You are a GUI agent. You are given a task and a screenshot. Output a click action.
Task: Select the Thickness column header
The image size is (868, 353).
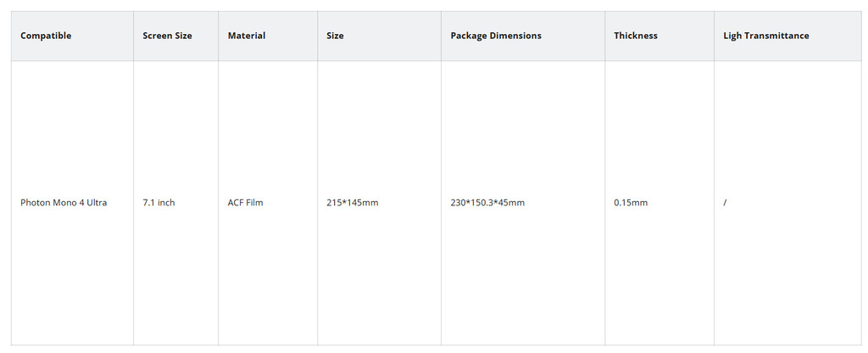click(636, 36)
